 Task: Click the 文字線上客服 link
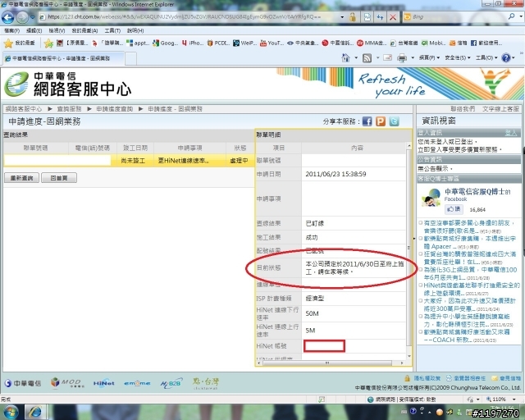(500, 109)
